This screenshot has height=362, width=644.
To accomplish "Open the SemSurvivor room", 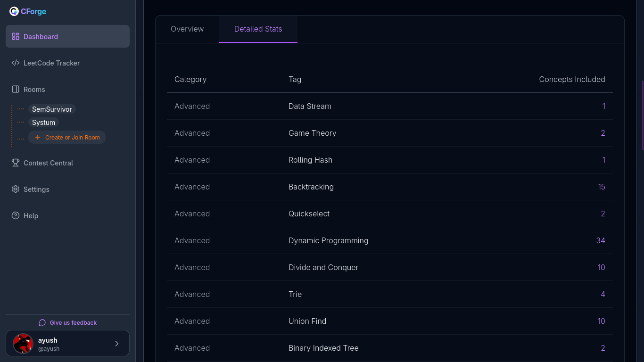I will [x=52, y=109].
